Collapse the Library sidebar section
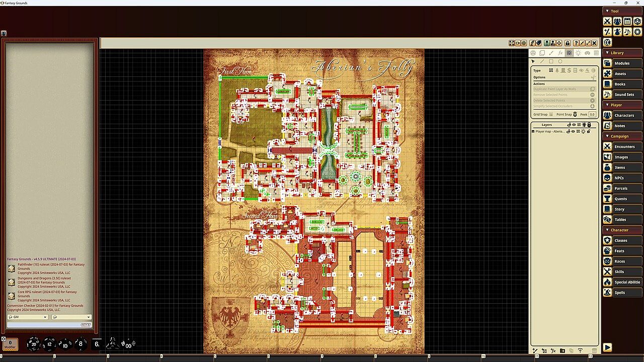 (x=622, y=53)
